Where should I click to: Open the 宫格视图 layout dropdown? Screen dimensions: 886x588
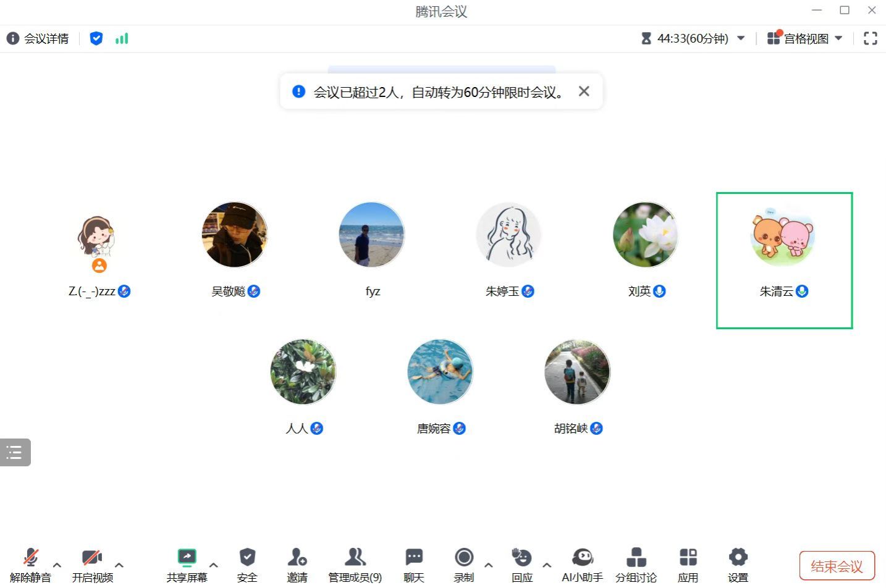[805, 38]
